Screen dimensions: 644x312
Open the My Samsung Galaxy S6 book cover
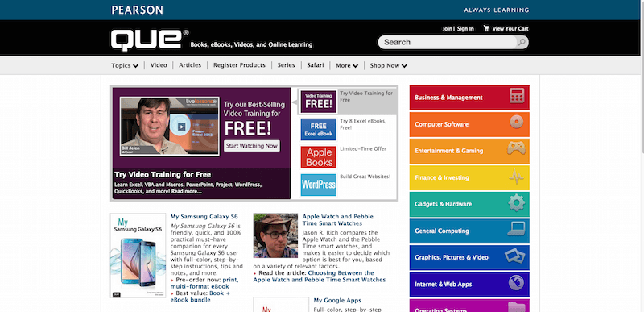[138, 256]
